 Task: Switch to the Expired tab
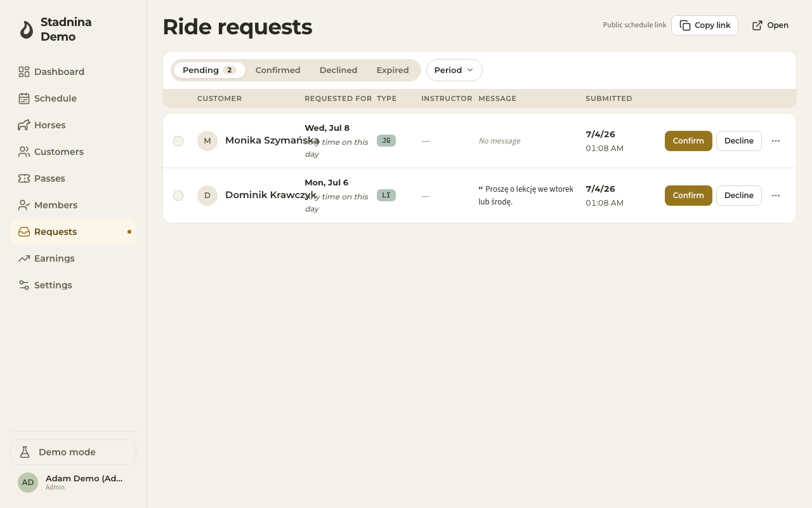tap(393, 70)
